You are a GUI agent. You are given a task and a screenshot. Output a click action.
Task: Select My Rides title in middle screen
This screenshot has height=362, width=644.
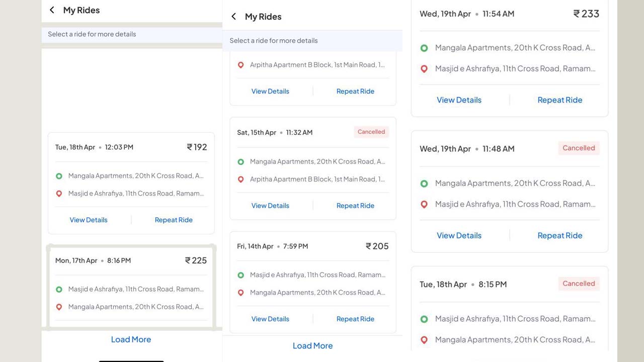tap(263, 17)
